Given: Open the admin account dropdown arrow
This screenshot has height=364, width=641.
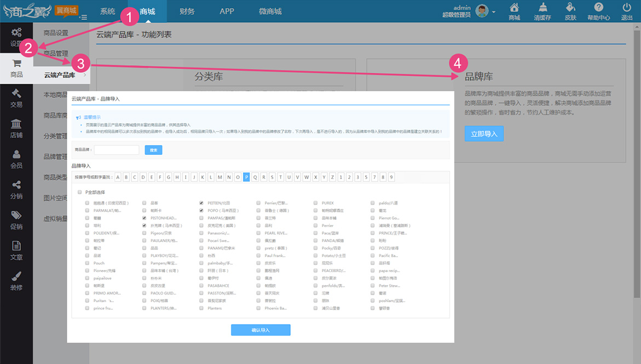Looking at the screenshot, I should coord(493,12).
